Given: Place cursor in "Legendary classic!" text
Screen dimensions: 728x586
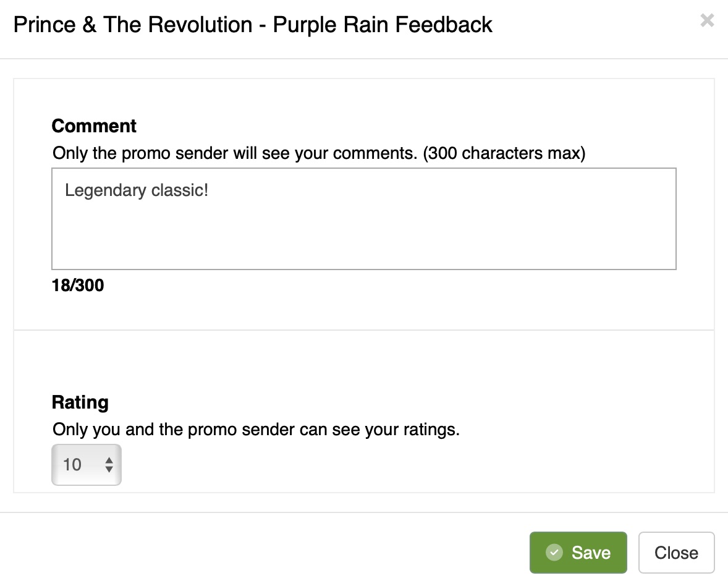Looking at the screenshot, I should pos(136,190).
